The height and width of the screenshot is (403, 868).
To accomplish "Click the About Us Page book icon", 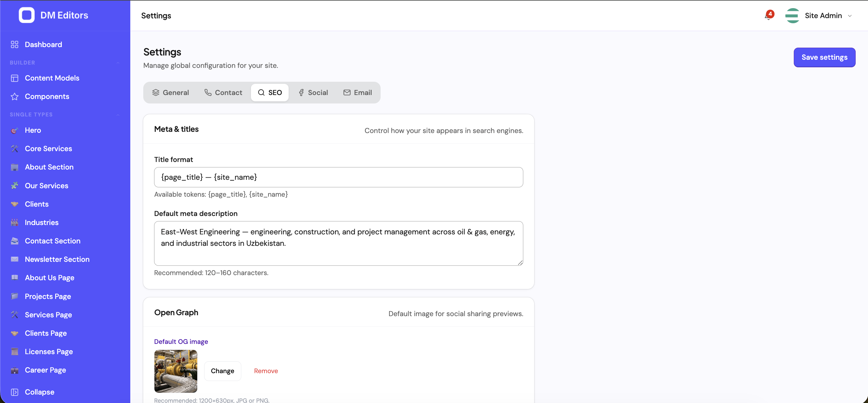I will click(x=14, y=278).
